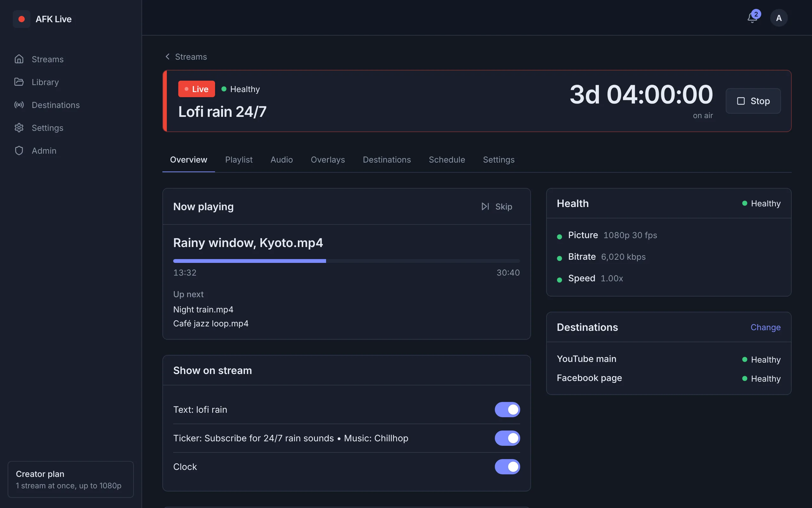Open the Settings tab in stream tabs

(x=499, y=160)
